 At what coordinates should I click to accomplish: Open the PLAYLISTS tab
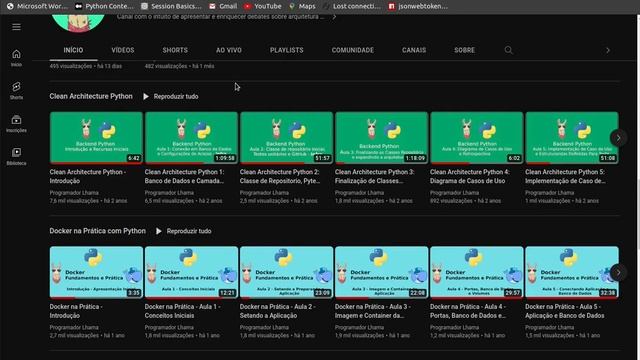pos(287,50)
